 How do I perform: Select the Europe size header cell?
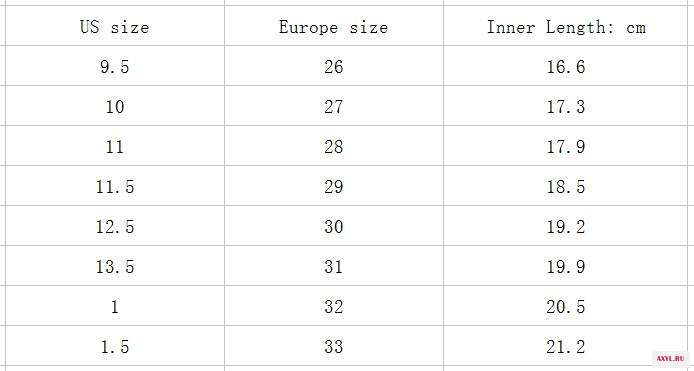(x=334, y=26)
